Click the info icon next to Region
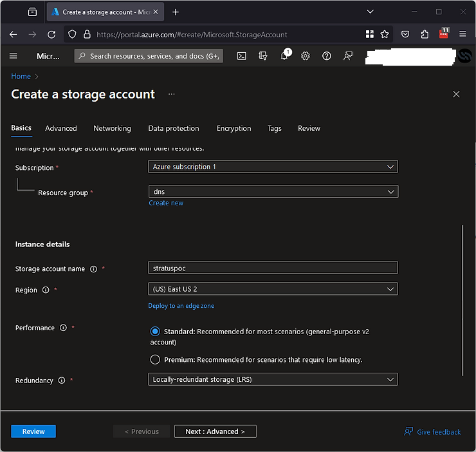 click(x=46, y=290)
